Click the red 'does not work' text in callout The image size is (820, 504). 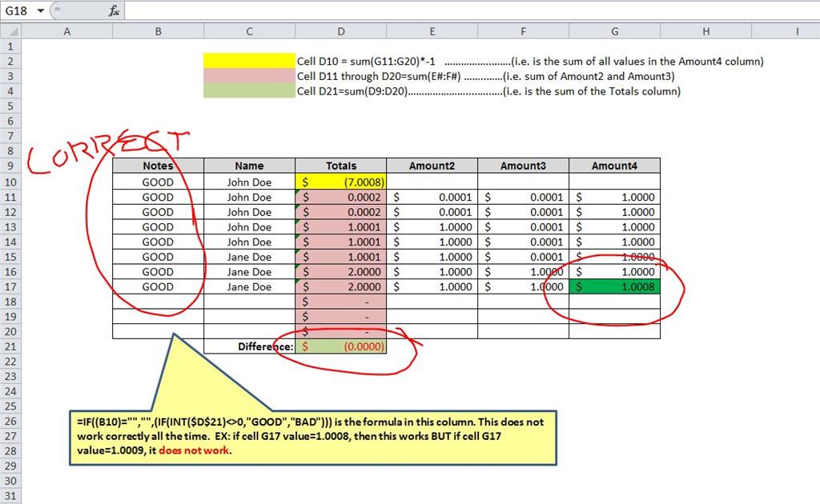point(194,450)
